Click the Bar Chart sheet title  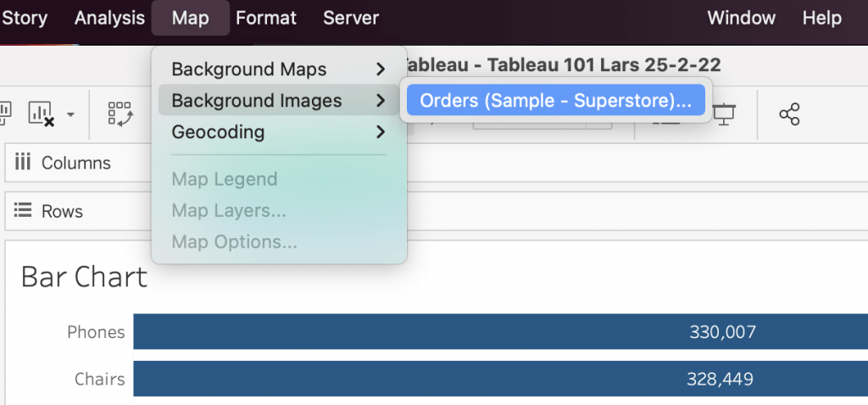[x=84, y=277]
